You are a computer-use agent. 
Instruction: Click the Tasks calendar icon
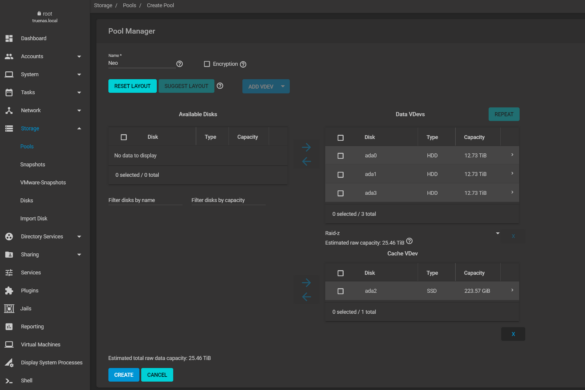click(x=9, y=92)
